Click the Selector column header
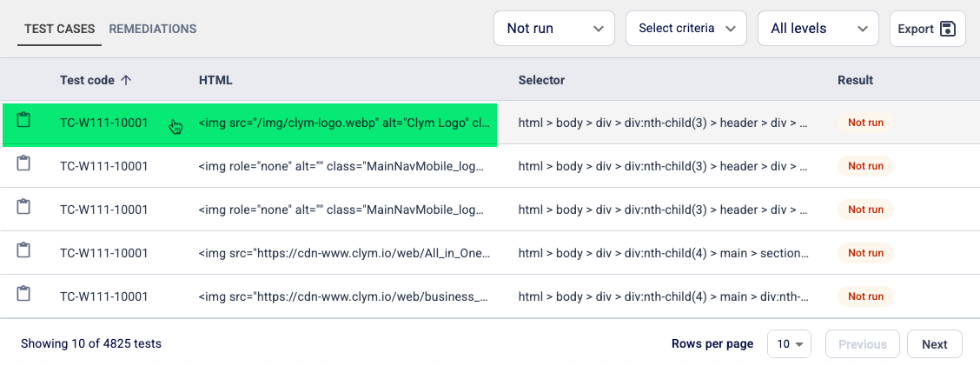Image resolution: width=980 pixels, height=366 pixels. tap(541, 80)
